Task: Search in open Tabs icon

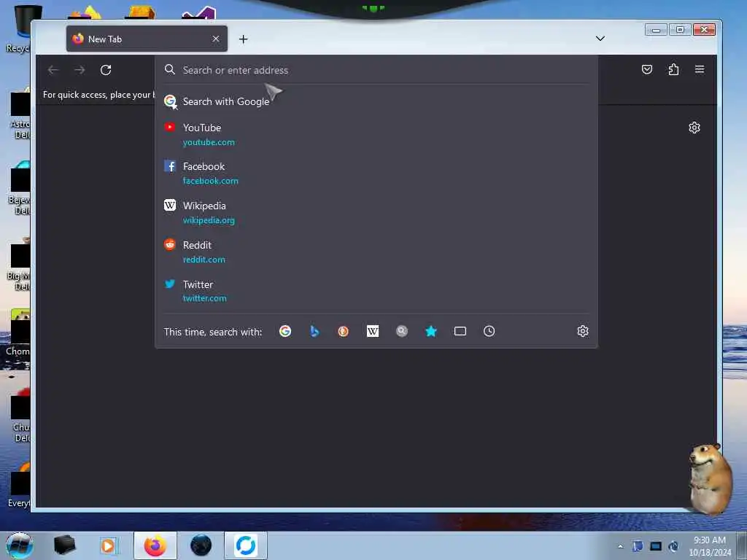Action: pyautogui.click(x=460, y=332)
